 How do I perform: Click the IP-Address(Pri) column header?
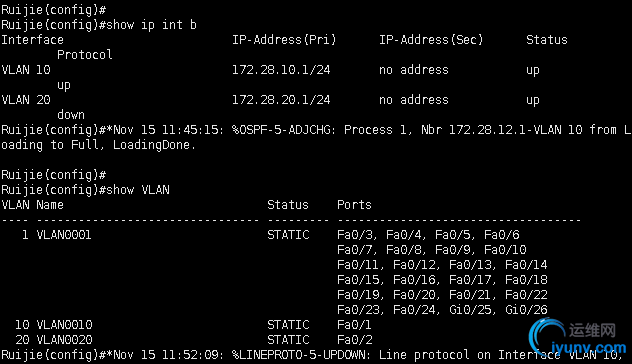(284, 40)
